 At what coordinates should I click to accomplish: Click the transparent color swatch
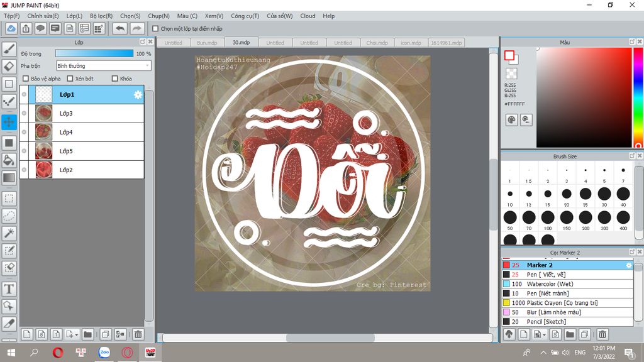click(x=511, y=74)
